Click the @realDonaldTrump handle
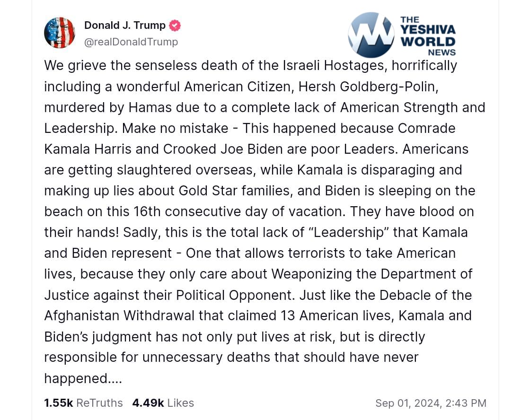The image size is (511, 420). tap(131, 42)
